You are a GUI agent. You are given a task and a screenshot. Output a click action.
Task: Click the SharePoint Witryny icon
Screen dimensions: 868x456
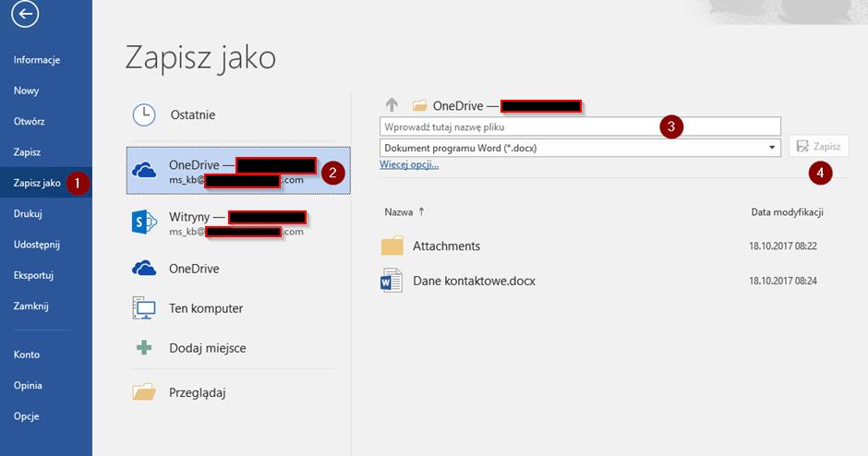144,222
